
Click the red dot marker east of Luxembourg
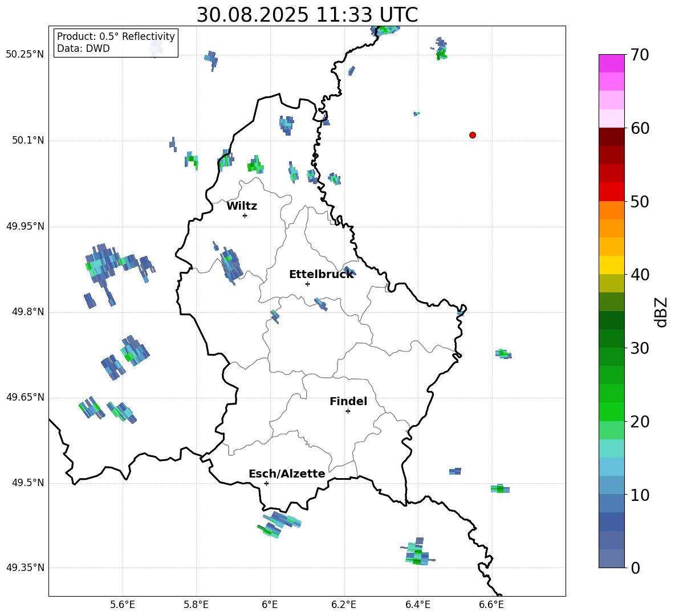pyautogui.click(x=473, y=135)
